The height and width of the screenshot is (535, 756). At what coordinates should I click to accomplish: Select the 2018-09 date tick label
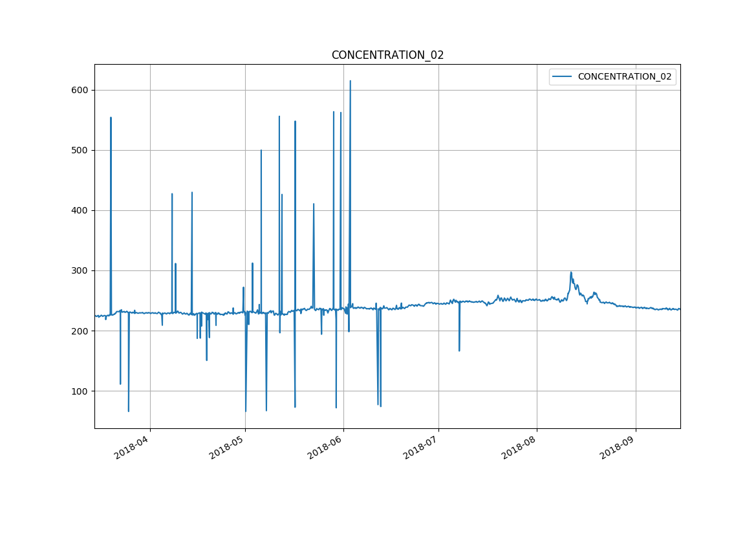[x=617, y=446]
